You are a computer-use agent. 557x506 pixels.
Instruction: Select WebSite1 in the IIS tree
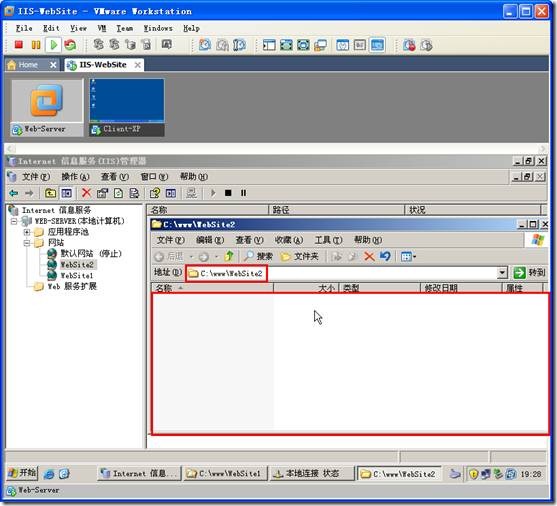click(77, 276)
